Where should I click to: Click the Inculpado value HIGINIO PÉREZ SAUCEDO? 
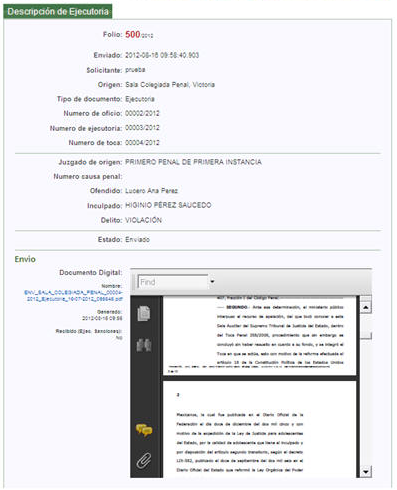[168, 205]
